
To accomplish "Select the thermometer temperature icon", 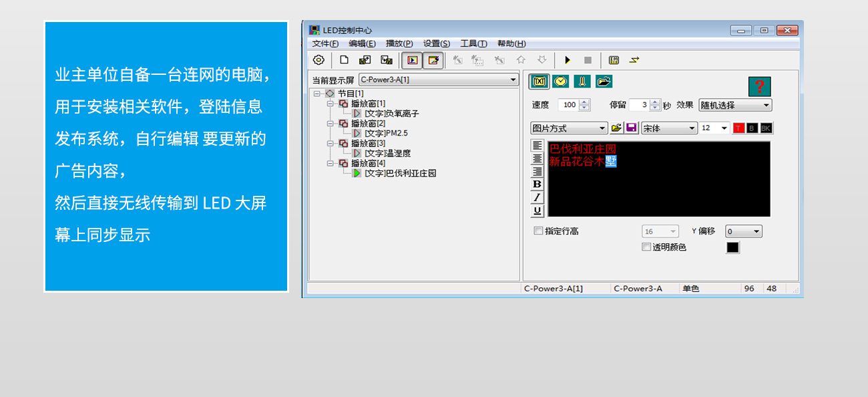I will 582,82.
